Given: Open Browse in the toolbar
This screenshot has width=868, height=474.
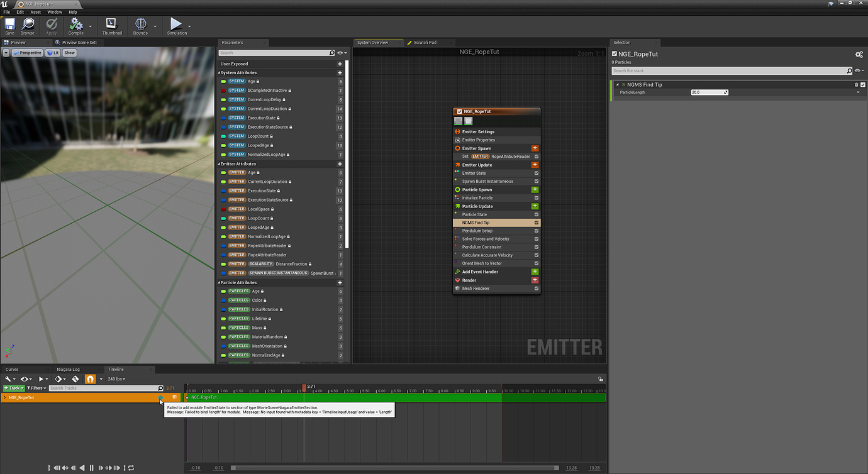Looking at the screenshot, I should pos(28,26).
